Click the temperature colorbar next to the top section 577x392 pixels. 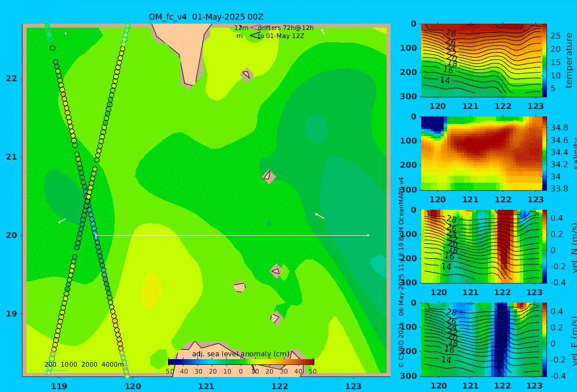545,61
